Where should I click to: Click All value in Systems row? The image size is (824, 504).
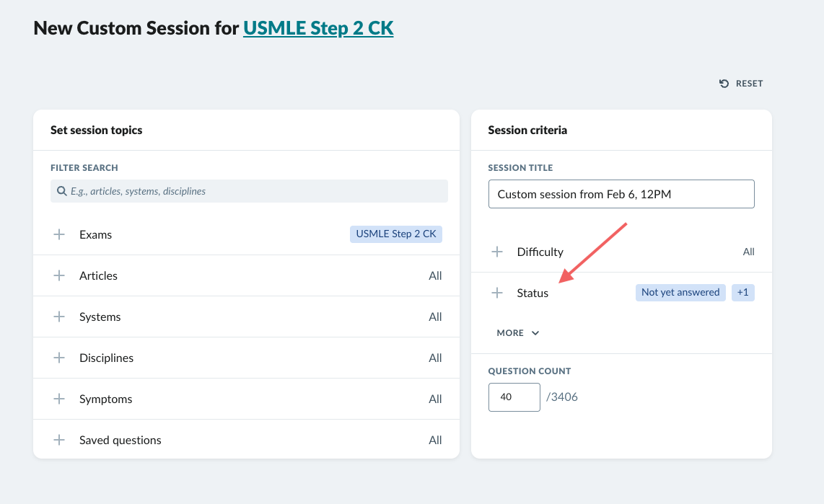point(435,317)
